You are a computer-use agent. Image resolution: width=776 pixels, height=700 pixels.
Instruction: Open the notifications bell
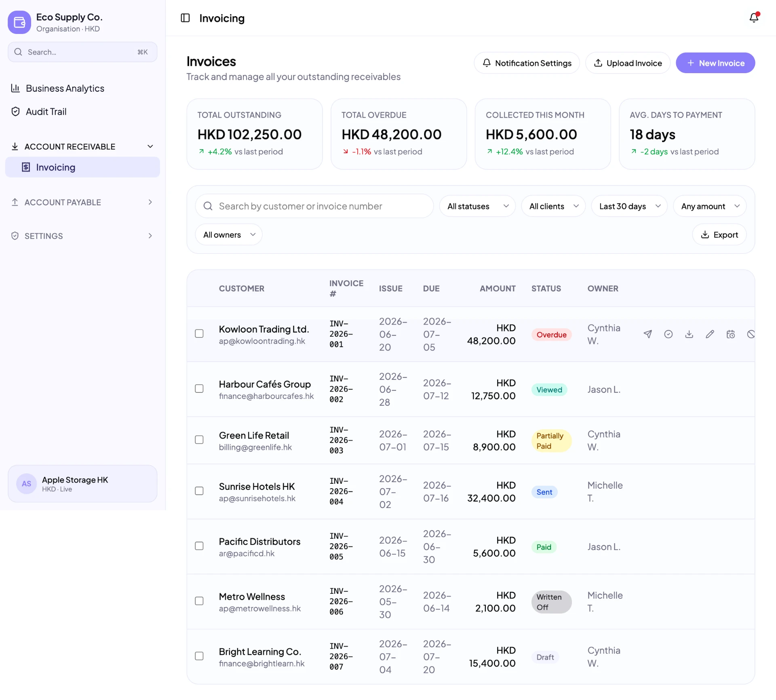[754, 17]
